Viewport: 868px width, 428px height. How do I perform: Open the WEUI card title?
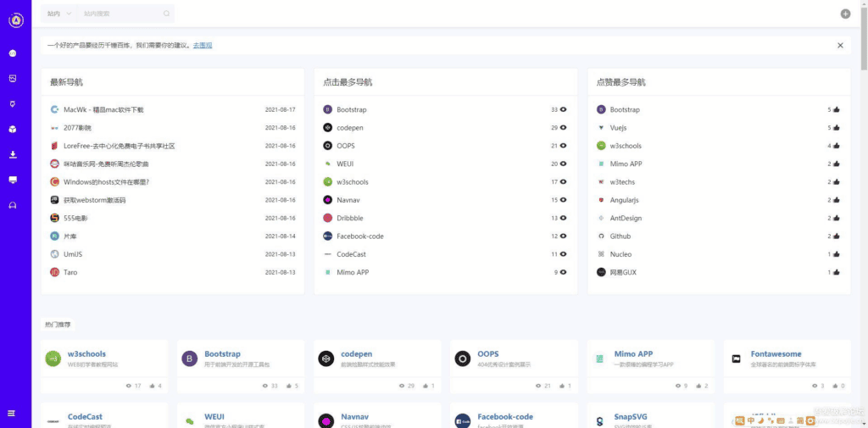pos(214,416)
